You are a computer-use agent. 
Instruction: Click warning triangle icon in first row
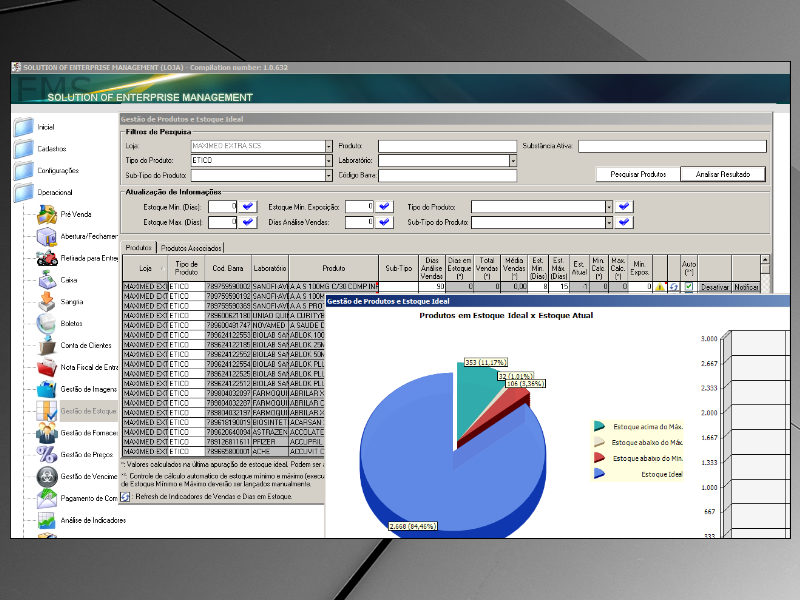[660, 287]
